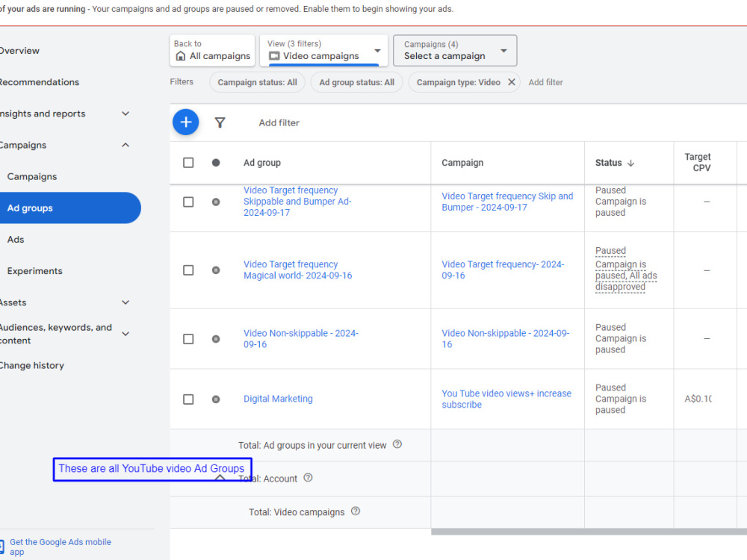The width and height of the screenshot is (747, 560).
Task: Click the funnel filter icon
Action: click(220, 123)
